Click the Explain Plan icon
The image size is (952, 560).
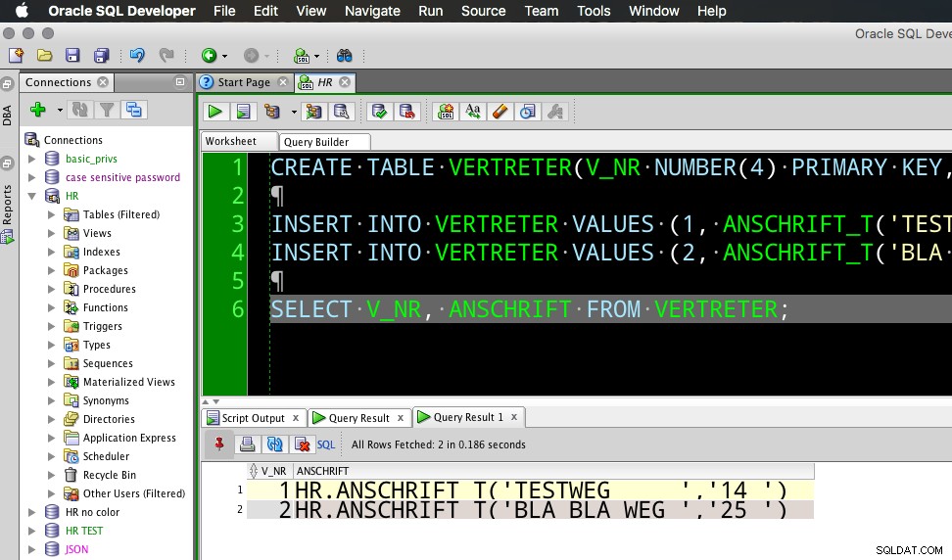coord(272,112)
